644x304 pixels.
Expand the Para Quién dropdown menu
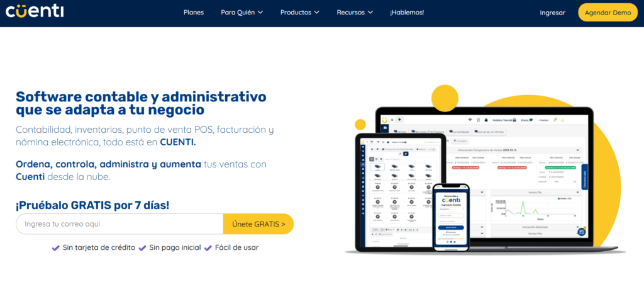coord(242,13)
